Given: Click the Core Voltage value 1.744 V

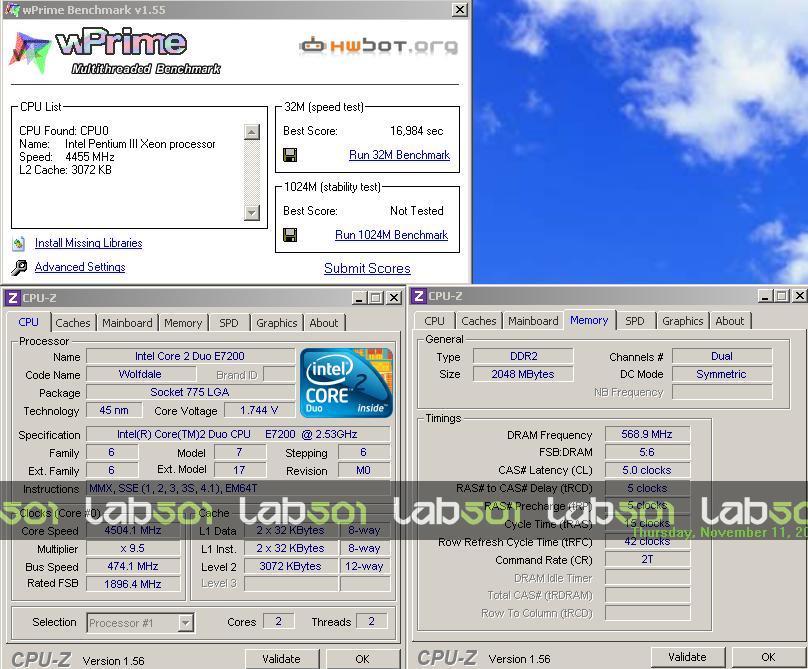Looking at the screenshot, I should click(259, 410).
